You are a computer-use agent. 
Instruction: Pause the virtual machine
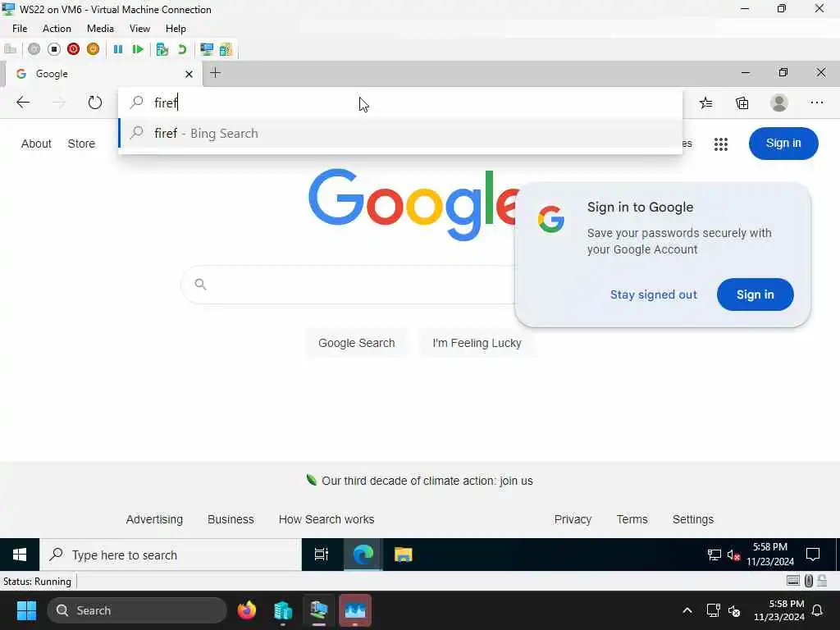118,49
